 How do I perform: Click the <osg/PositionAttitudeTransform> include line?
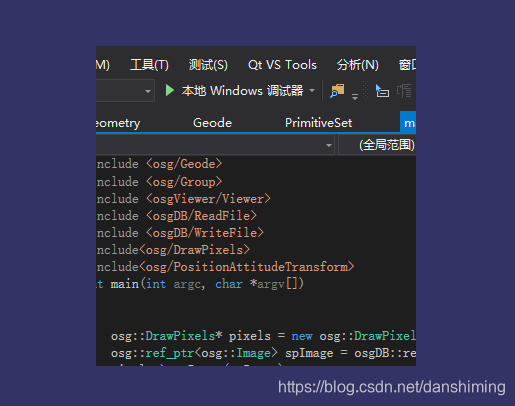click(x=225, y=267)
